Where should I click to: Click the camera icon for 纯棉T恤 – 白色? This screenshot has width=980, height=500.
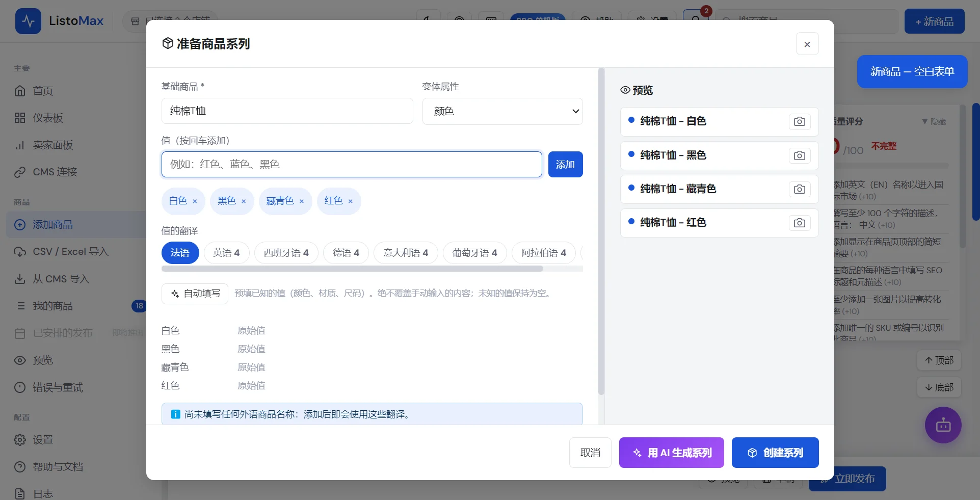point(800,121)
